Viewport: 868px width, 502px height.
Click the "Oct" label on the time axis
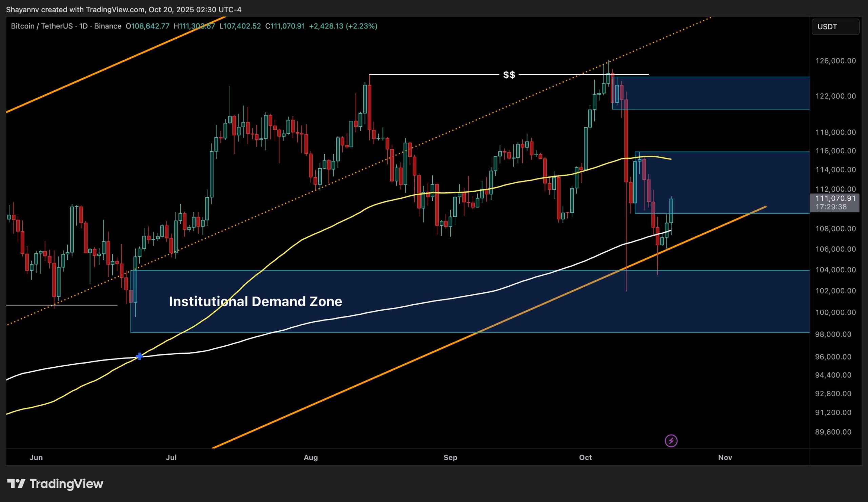[x=586, y=458]
